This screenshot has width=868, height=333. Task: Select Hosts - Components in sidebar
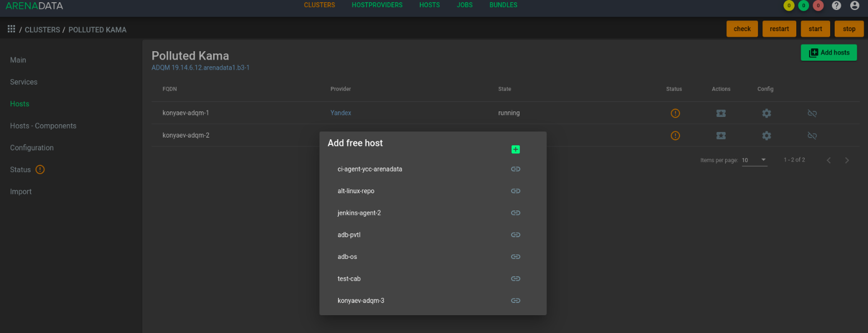click(43, 126)
